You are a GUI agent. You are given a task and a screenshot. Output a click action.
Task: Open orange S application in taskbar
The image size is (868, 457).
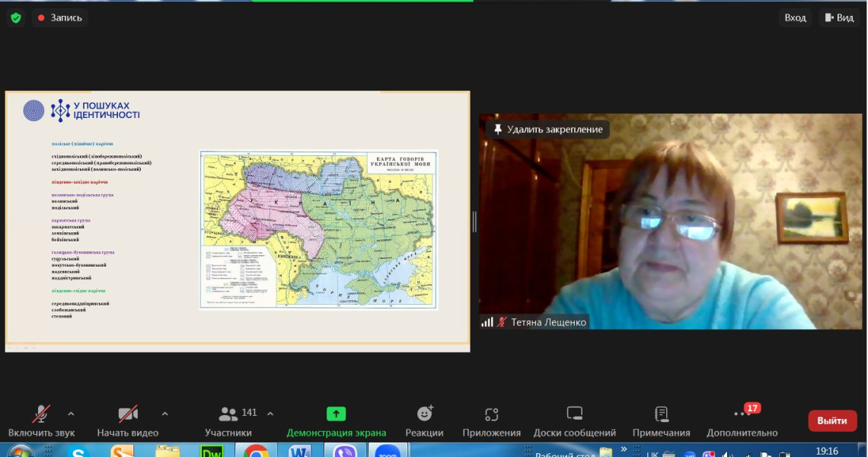pos(122,452)
